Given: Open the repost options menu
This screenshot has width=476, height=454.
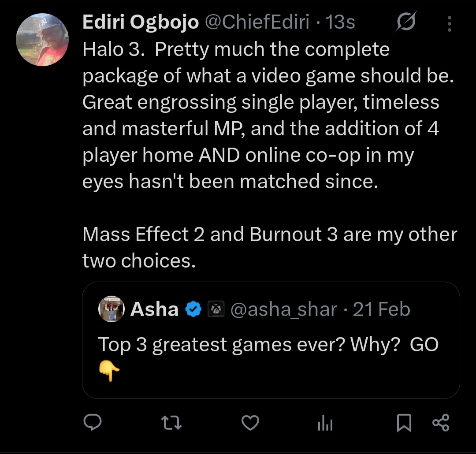Looking at the screenshot, I should point(171,423).
